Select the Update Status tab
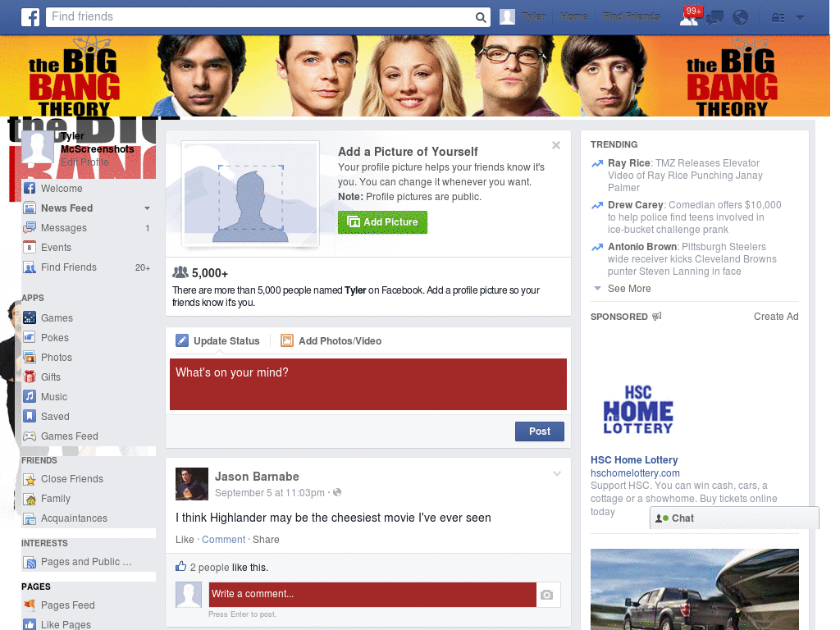Image resolution: width=840 pixels, height=630 pixels. point(217,340)
